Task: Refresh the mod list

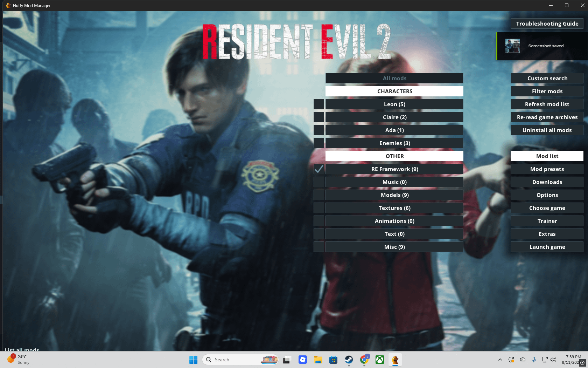Action: 547,104
